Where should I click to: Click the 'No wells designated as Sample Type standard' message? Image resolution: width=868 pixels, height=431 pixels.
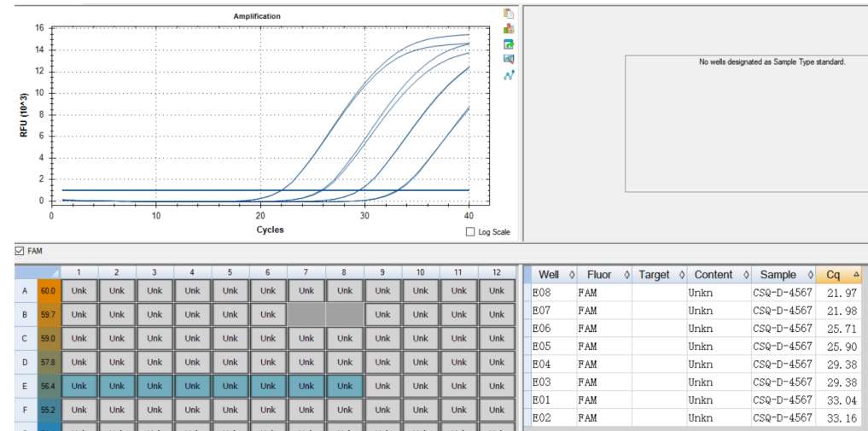tap(772, 62)
